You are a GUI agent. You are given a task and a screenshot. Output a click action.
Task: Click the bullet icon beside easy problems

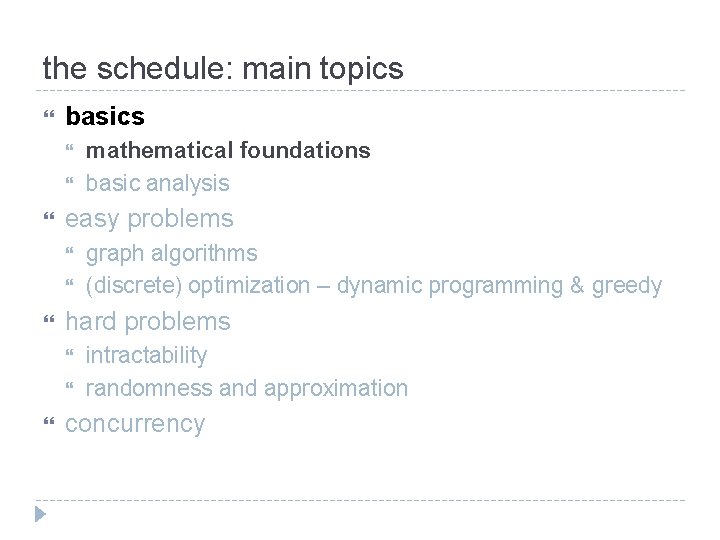tap(49, 216)
